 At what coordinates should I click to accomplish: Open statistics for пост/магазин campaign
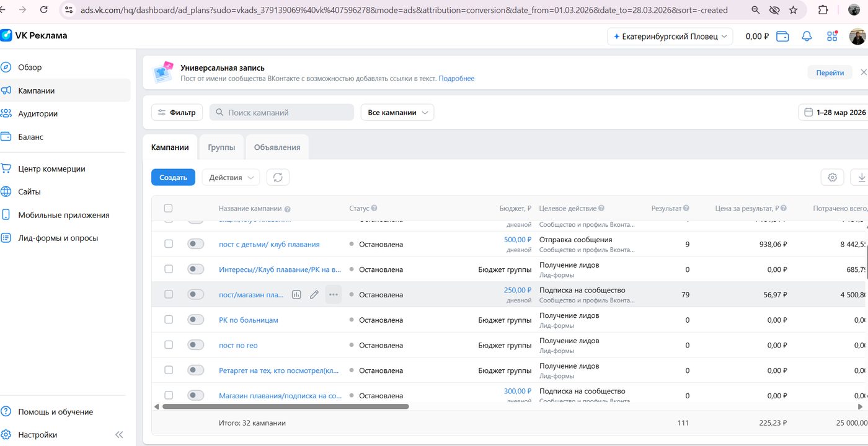(296, 295)
